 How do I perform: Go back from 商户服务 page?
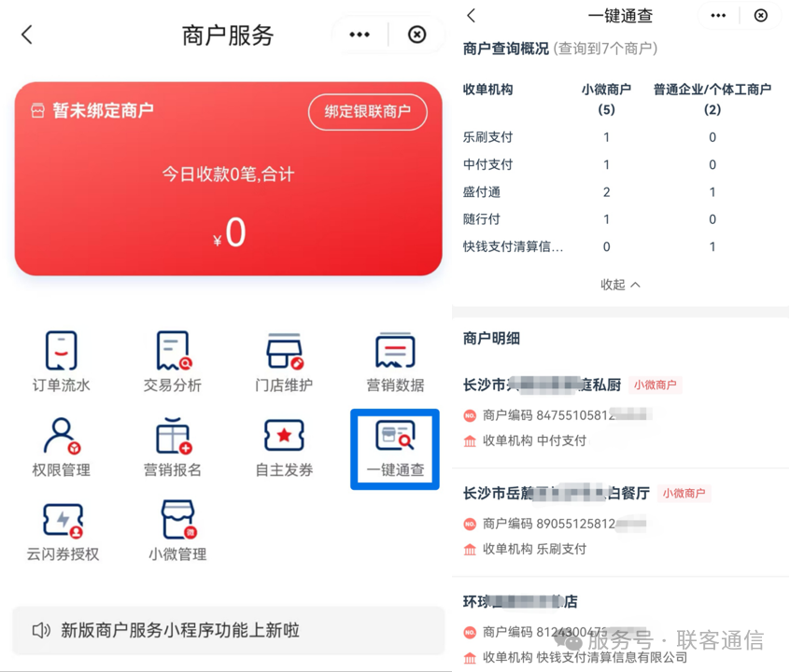27,35
